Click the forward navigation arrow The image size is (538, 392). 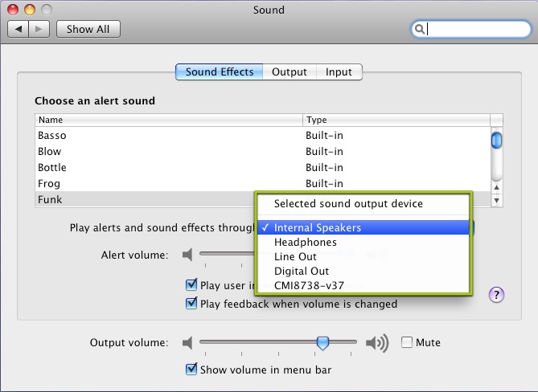tap(39, 29)
